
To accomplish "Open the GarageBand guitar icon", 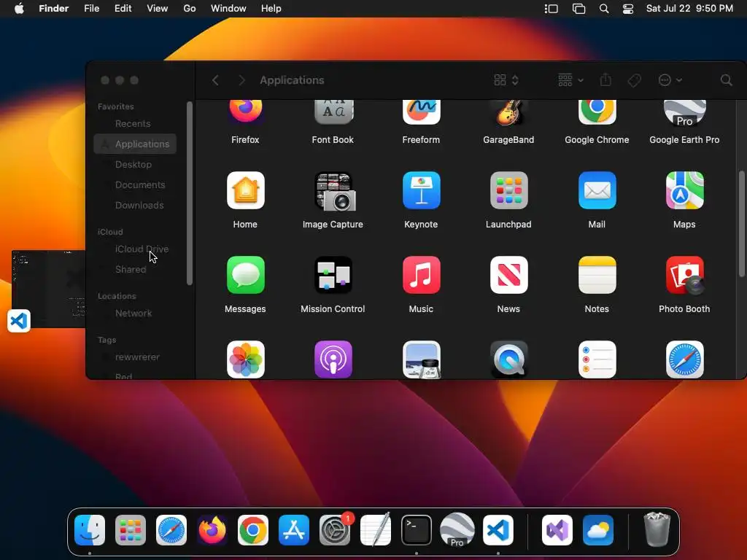I will click(508, 112).
